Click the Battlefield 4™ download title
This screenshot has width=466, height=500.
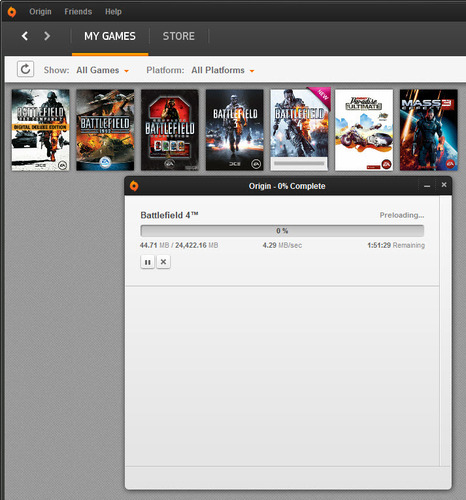[169, 215]
